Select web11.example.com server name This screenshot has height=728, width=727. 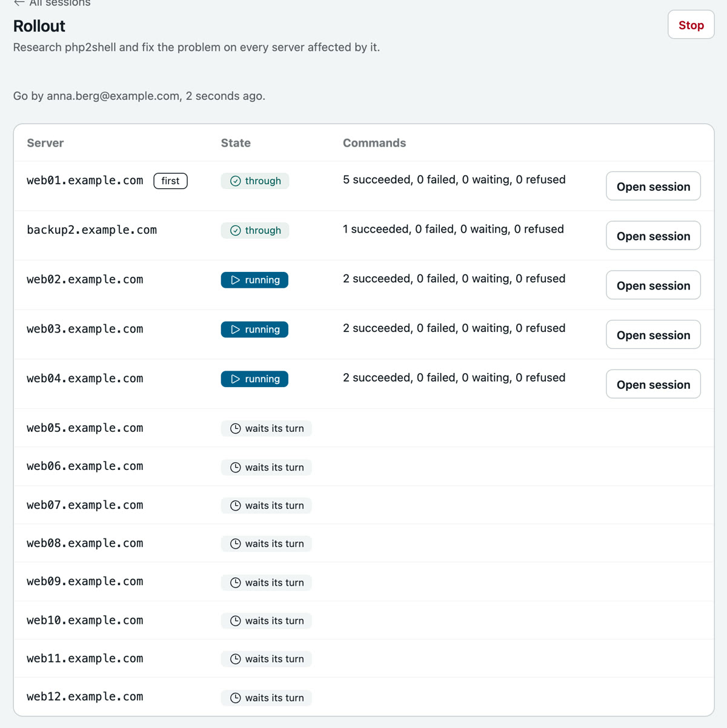85,658
